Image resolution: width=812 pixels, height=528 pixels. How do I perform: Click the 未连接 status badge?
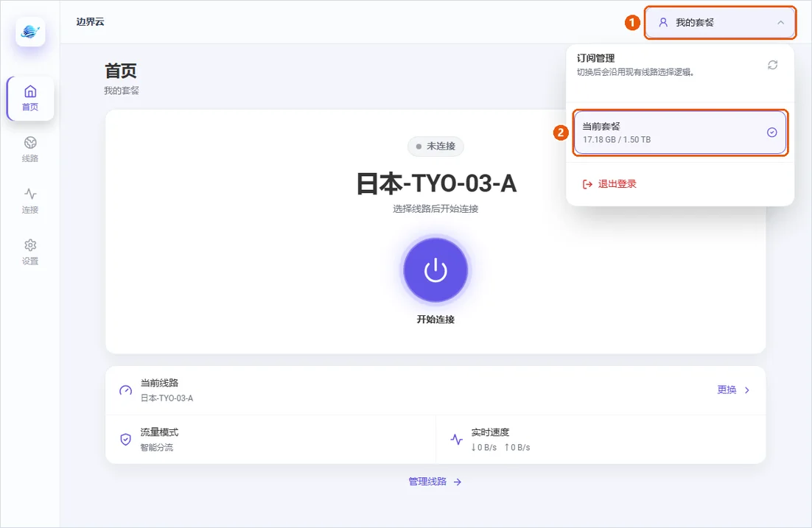pos(435,147)
